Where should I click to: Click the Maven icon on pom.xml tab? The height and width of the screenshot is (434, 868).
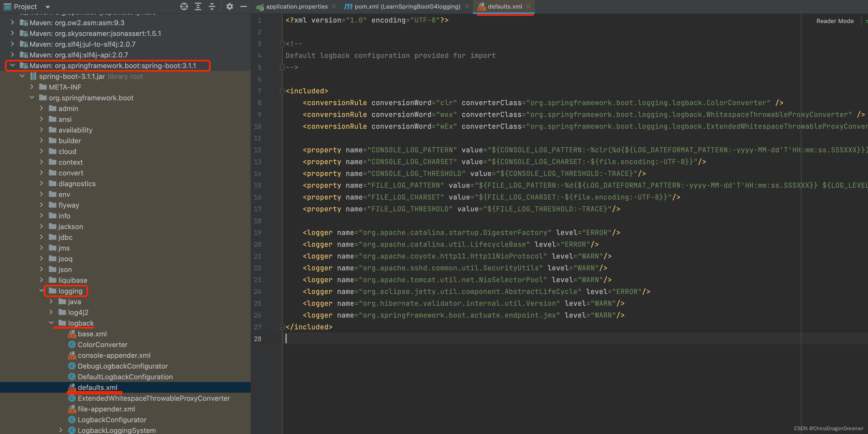point(348,6)
